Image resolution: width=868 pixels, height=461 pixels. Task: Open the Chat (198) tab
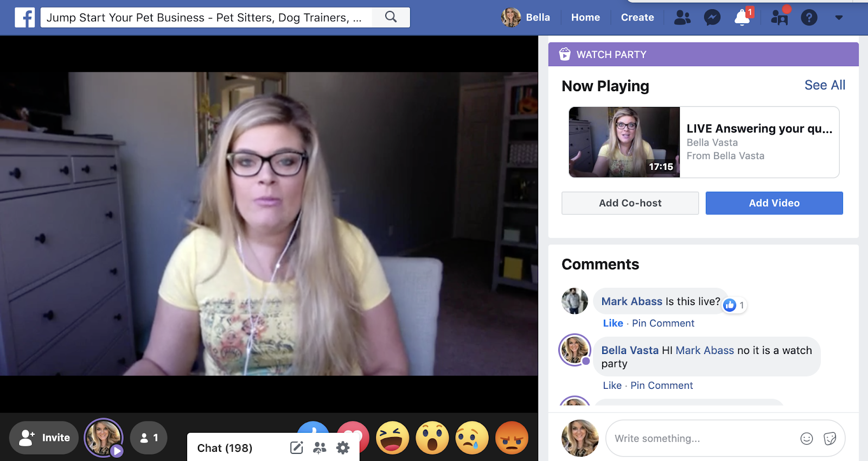tap(225, 448)
